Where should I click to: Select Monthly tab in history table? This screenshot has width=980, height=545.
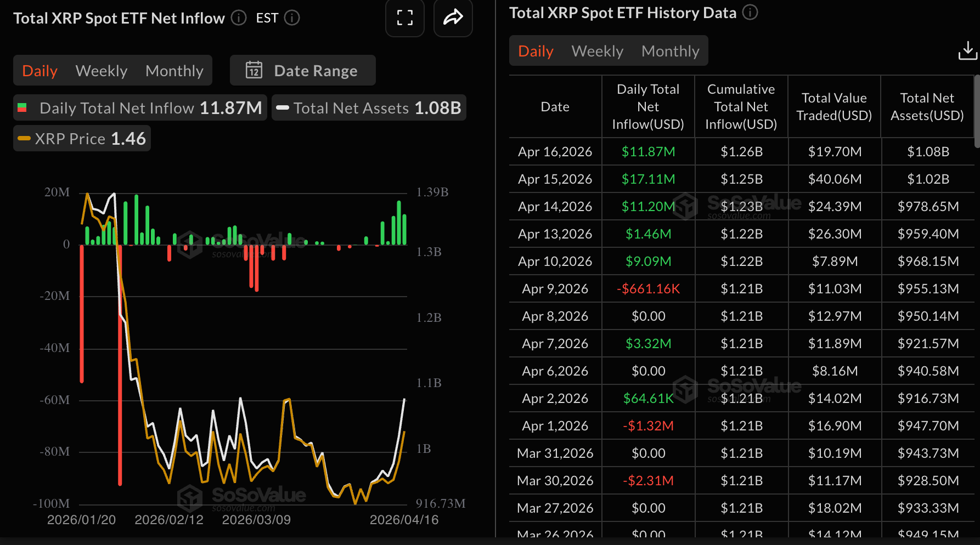[x=670, y=51]
